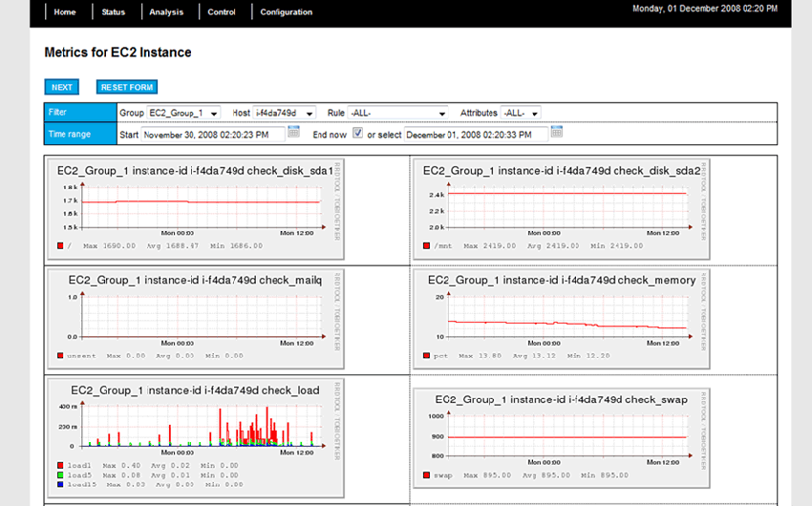Click the Time range row label
The height and width of the screenshot is (506, 812).
(x=80, y=134)
